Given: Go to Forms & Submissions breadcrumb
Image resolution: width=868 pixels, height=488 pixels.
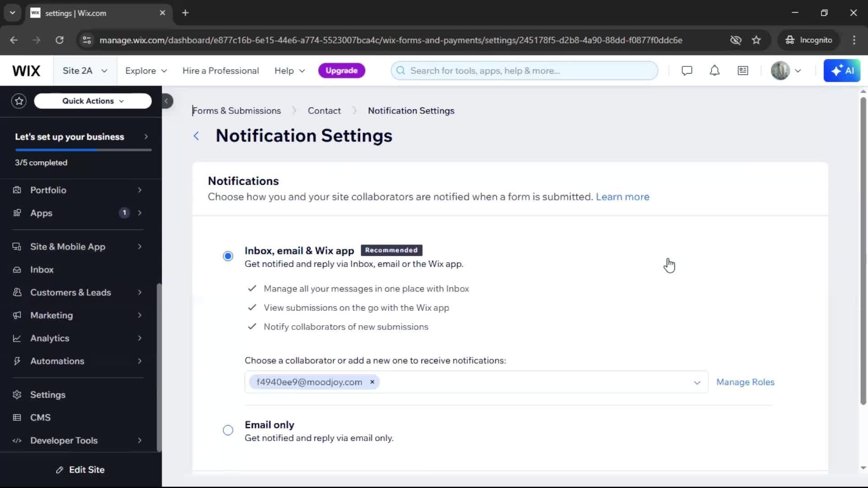Looking at the screenshot, I should (x=236, y=111).
